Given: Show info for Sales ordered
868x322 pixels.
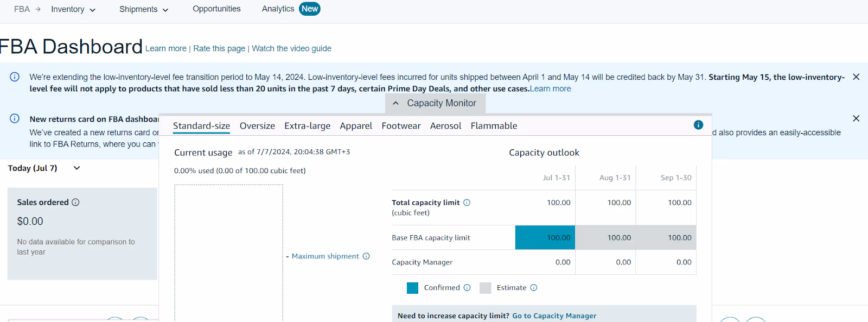Looking at the screenshot, I should [76, 202].
